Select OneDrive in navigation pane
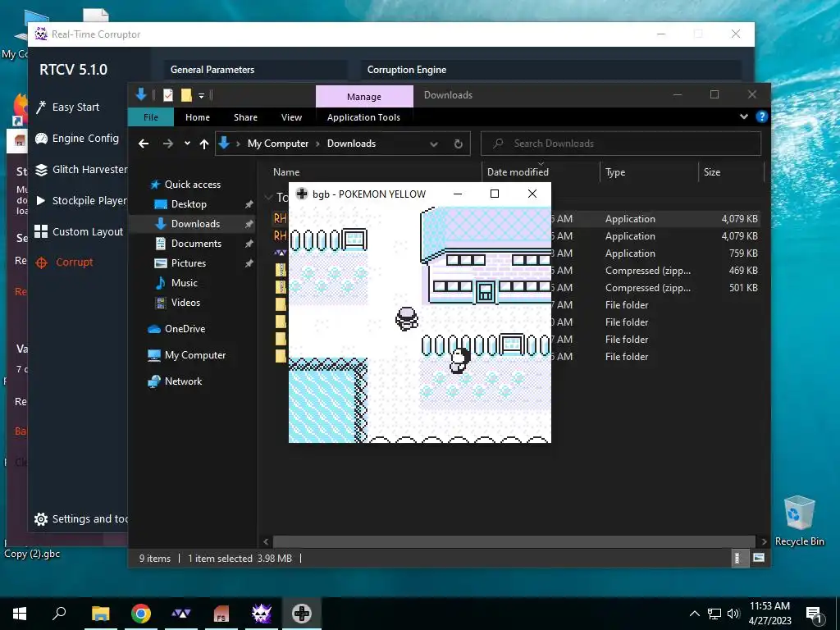840x630 pixels. [x=177, y=329]
